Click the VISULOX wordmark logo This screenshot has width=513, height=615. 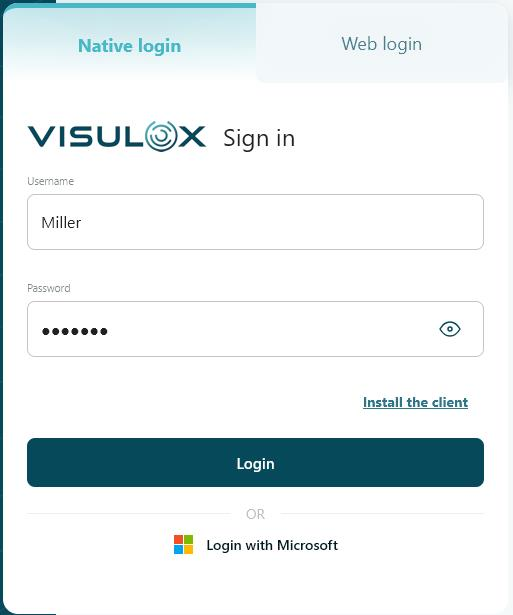pyautogui.click(x=117, y=136)
